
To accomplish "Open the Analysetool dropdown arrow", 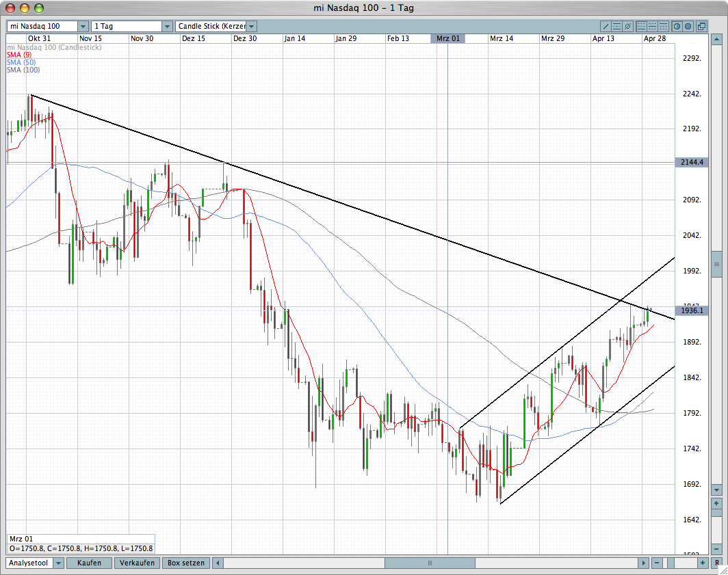I will 59,563.
